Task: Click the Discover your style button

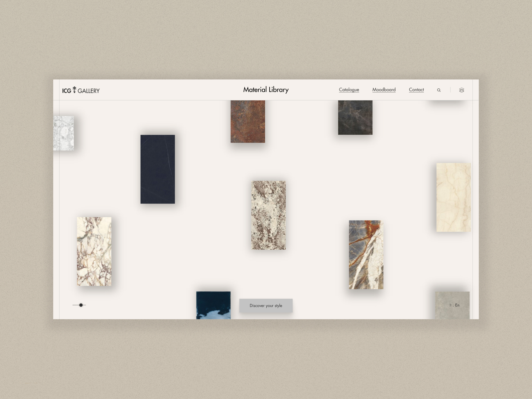Action: [266, 306]
